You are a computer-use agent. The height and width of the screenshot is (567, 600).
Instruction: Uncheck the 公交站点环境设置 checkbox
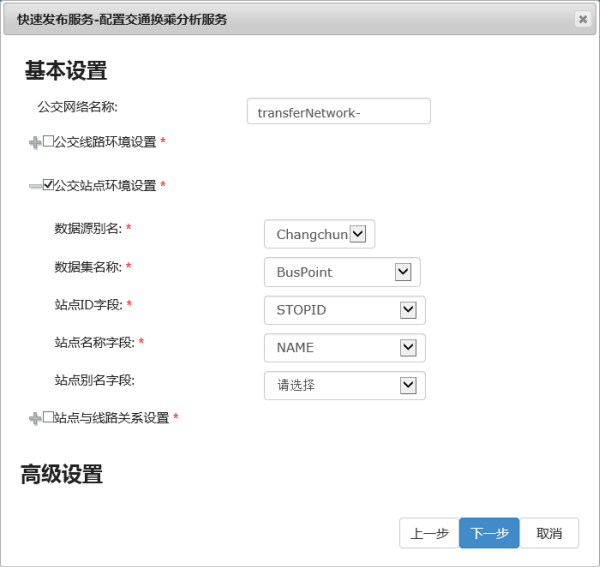click(48, 185)
